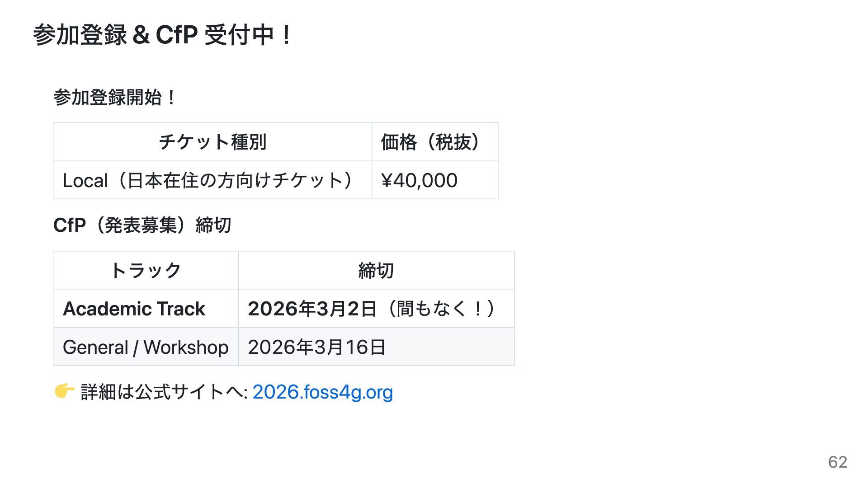
Task: Click the 2026年3月2日 deadline date
Action: (x=312, y=309)
